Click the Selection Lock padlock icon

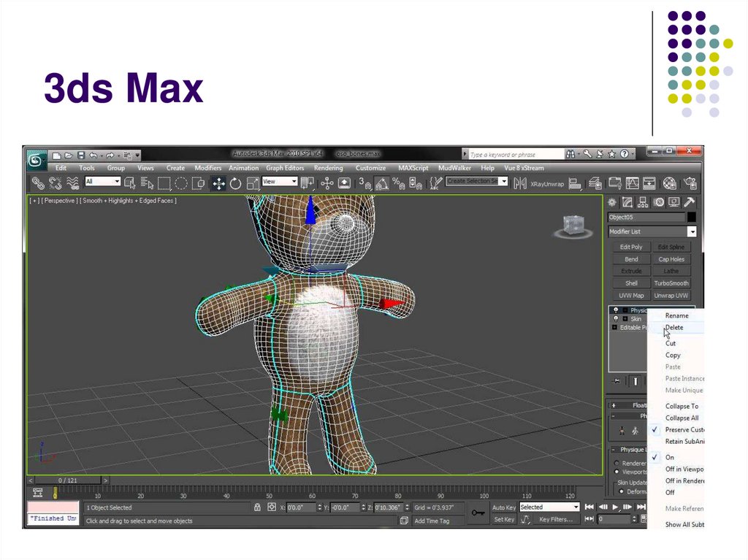(x=257, y=507)
